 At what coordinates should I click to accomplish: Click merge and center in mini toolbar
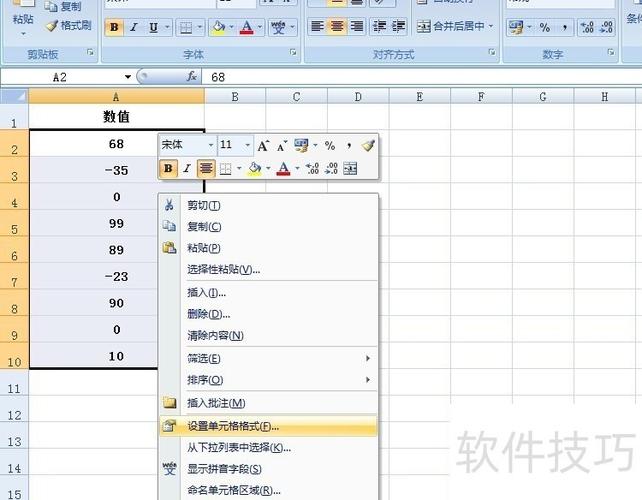click(350, 168)
